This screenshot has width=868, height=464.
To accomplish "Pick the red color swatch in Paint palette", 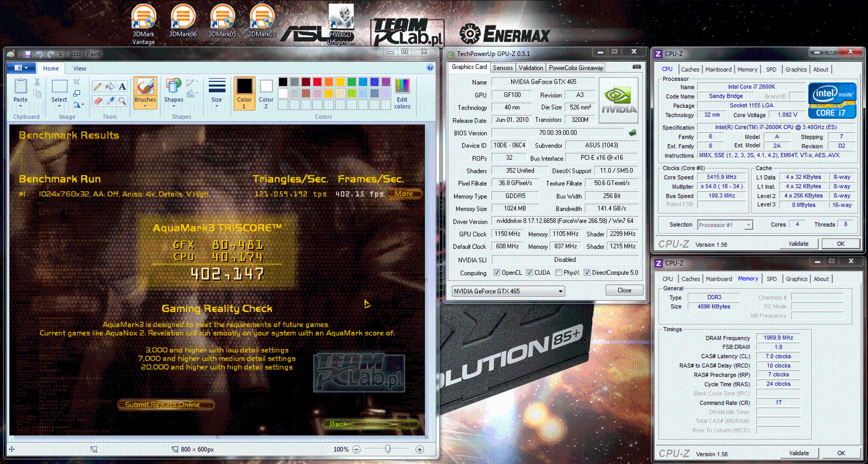I will pos(317,82).
